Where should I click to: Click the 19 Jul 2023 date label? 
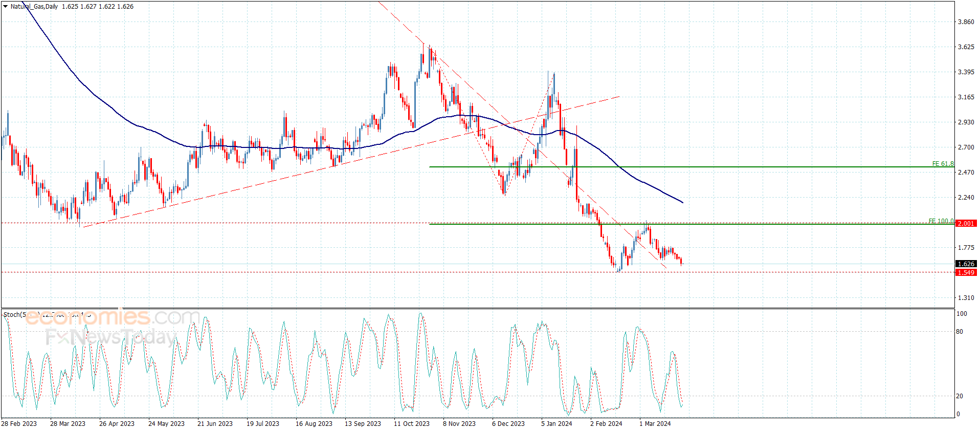[263, 423]
